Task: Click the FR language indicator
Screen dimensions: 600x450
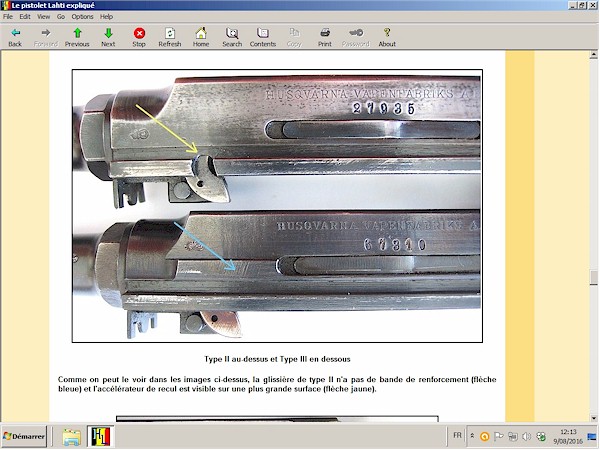Action: pyautogui.click(x=457, y=435)
